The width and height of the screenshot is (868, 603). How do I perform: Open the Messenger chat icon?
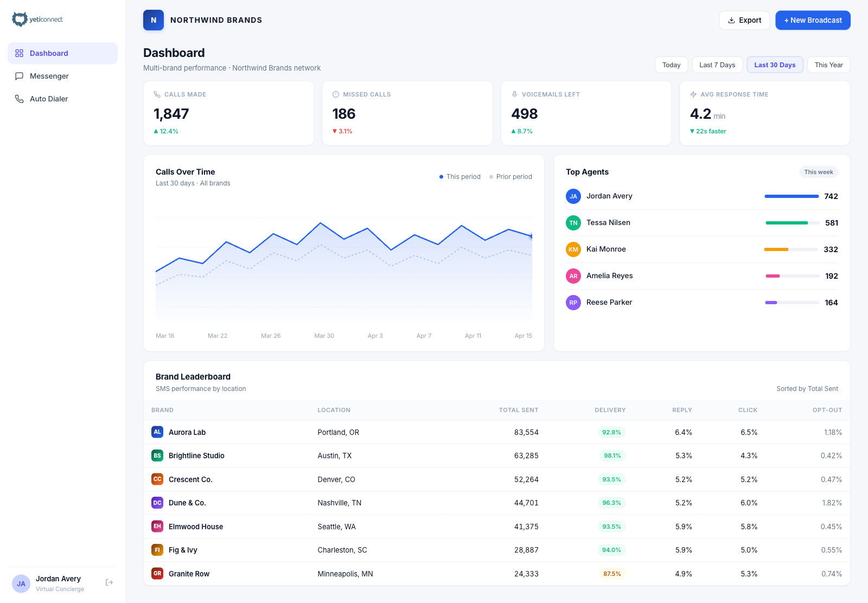point(20,76)
